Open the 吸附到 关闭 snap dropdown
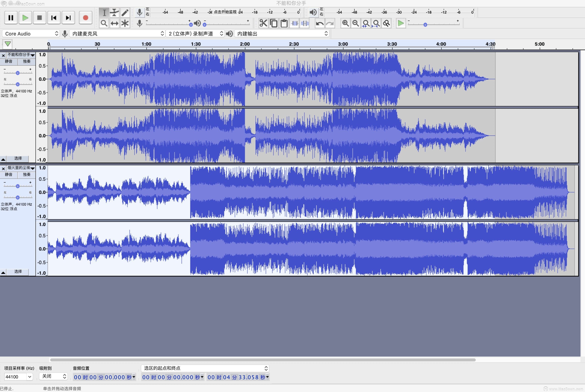The image size is (585, 392). pos(53,376)
